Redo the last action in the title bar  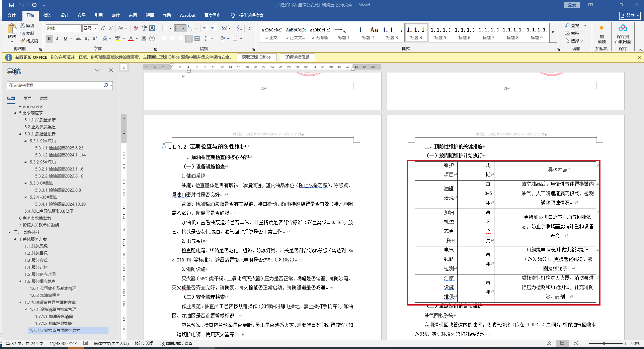[34, 5]
